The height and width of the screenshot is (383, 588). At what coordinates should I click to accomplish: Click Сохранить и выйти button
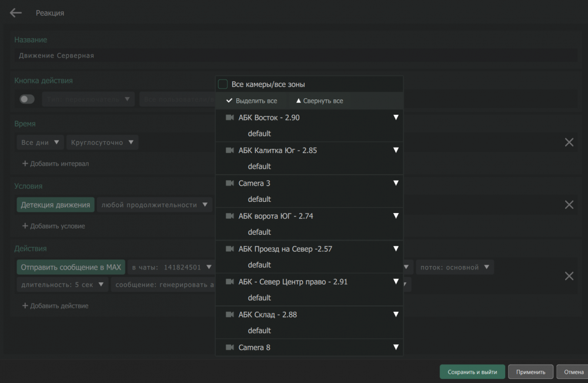pyautogui.click(x=472, y=372)
